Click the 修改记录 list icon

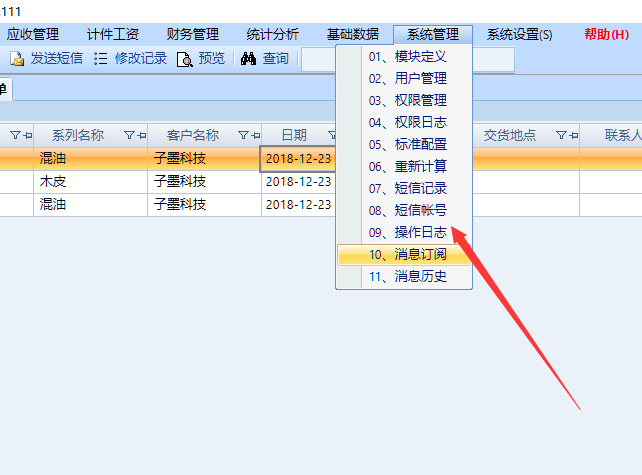tap(101, 59)
